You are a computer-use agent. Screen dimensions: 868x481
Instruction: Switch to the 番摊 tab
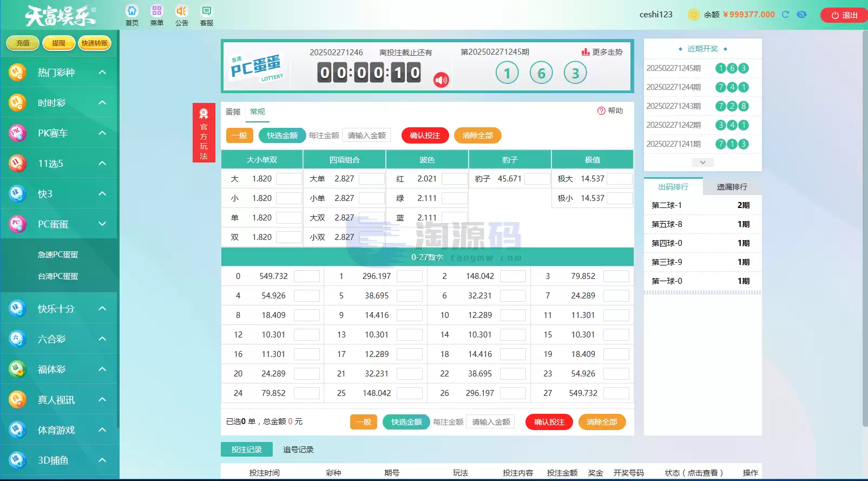click(x=233, y=112)
